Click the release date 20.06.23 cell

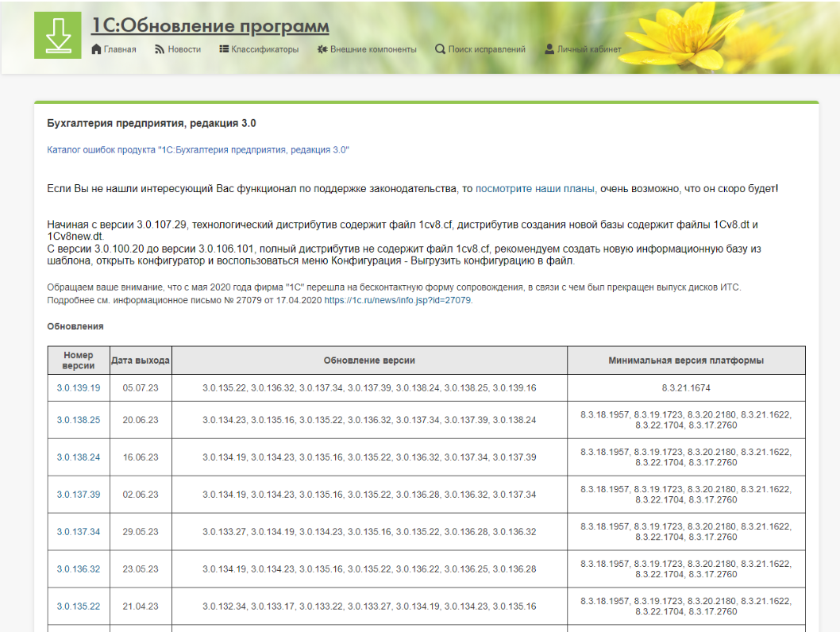141,420
